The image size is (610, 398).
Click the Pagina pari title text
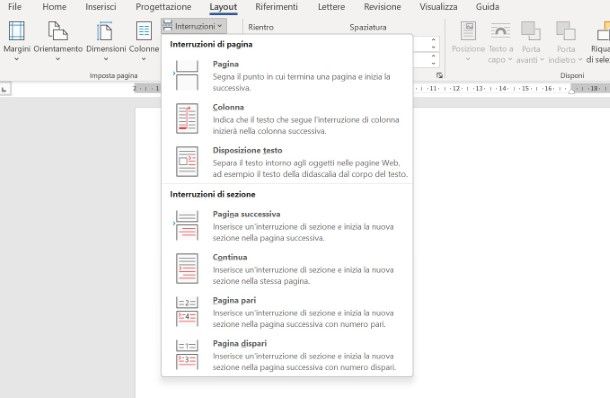click(234, 300)
